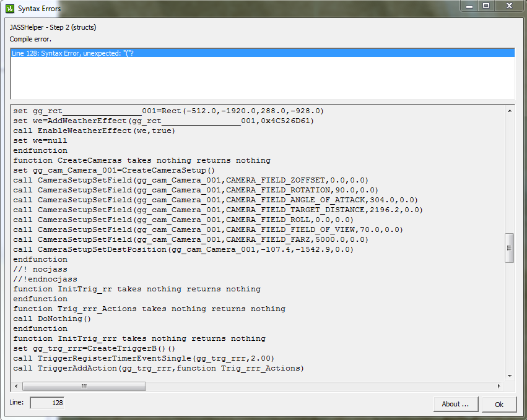Click the Line number field showing 128
Image resolution: width=527 pixels, height=420 pixels.
[47, 403]
